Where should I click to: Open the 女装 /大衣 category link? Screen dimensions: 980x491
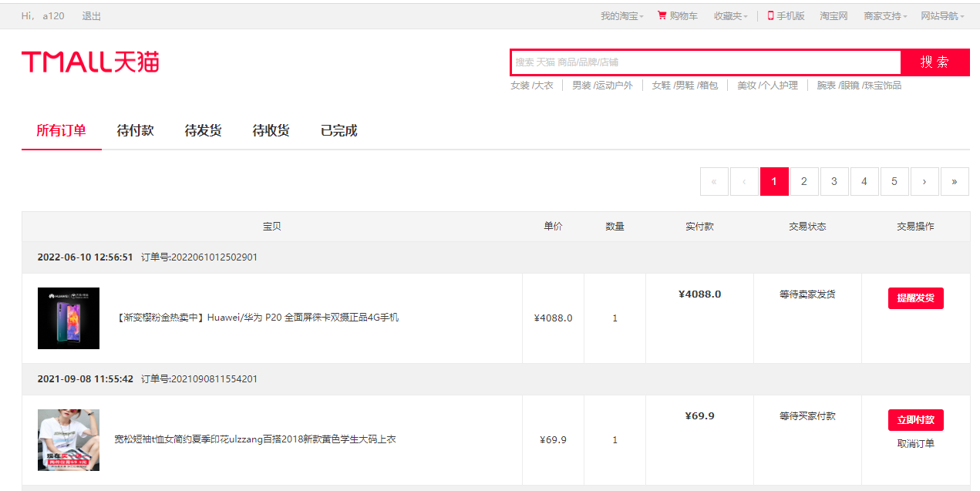(x=532, y=86)
